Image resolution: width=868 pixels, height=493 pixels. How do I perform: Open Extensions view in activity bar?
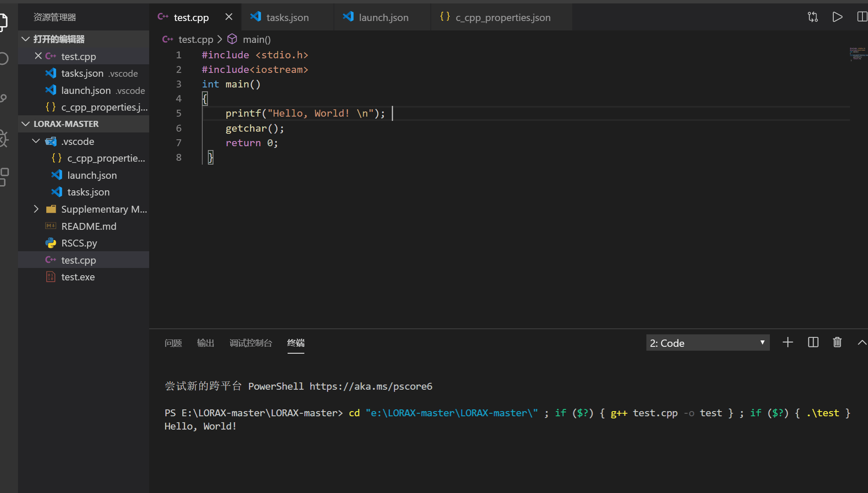(4, 177)
